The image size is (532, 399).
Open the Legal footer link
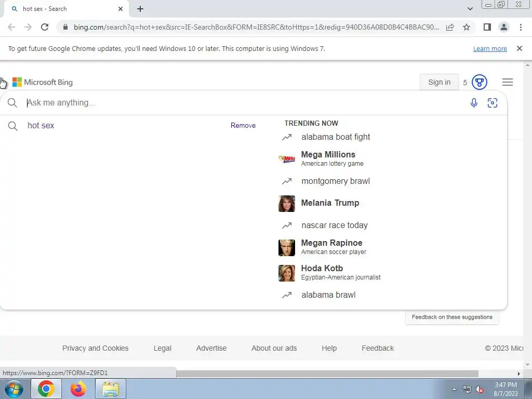pos(162,348)
